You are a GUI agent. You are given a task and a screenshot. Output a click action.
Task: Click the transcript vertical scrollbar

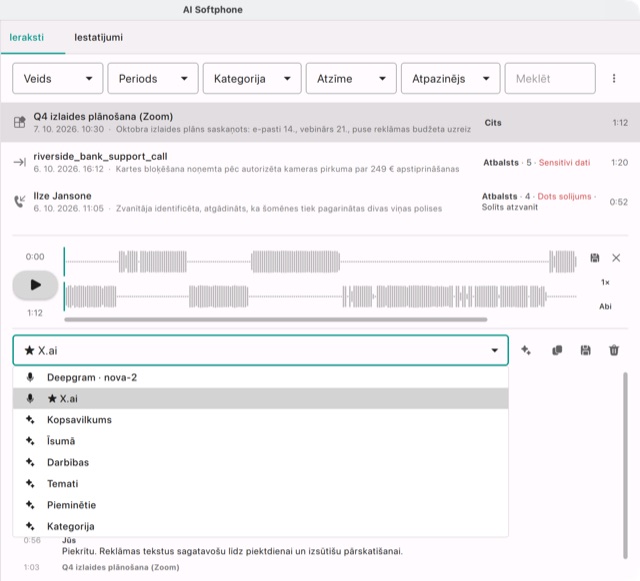[x=625, y=465]
